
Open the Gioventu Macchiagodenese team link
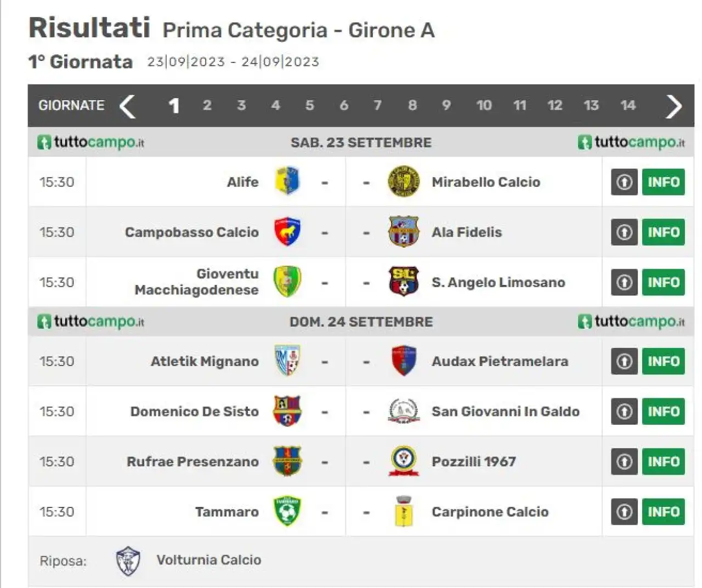coord(196,282)
